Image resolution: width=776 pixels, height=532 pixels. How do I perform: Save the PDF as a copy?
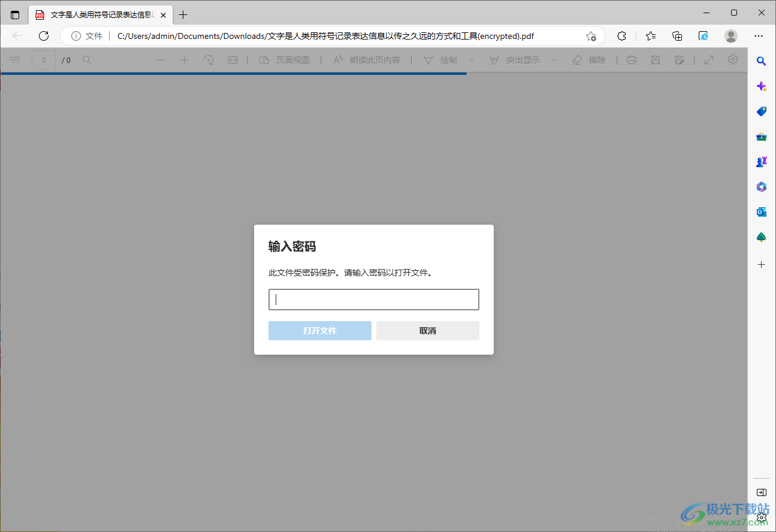click(x=679, y=60)
